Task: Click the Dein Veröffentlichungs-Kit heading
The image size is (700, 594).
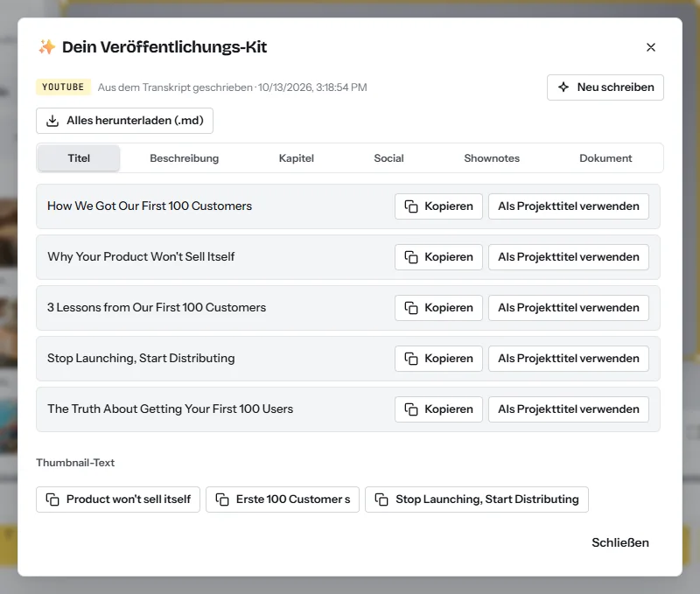Action: [x=164, y=47]
